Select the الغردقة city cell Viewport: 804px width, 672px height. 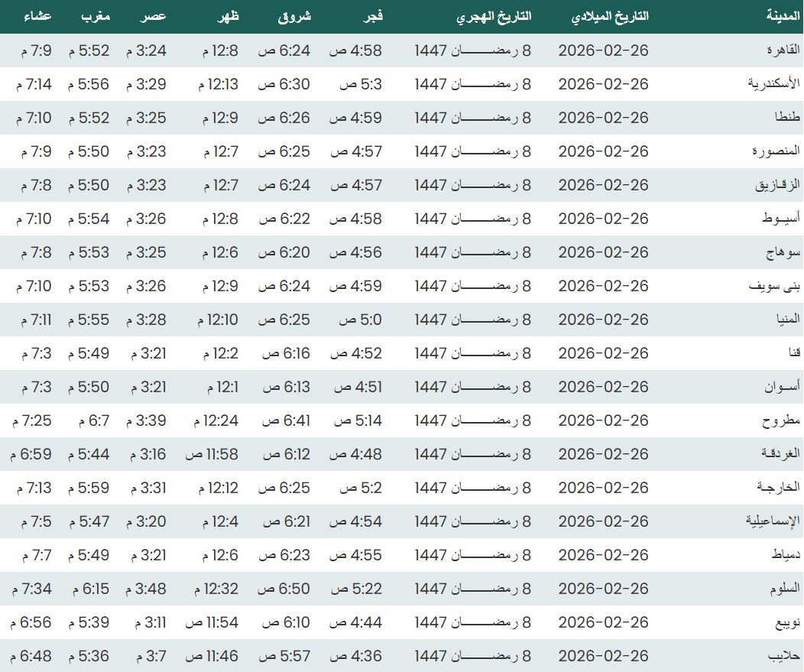780,454
